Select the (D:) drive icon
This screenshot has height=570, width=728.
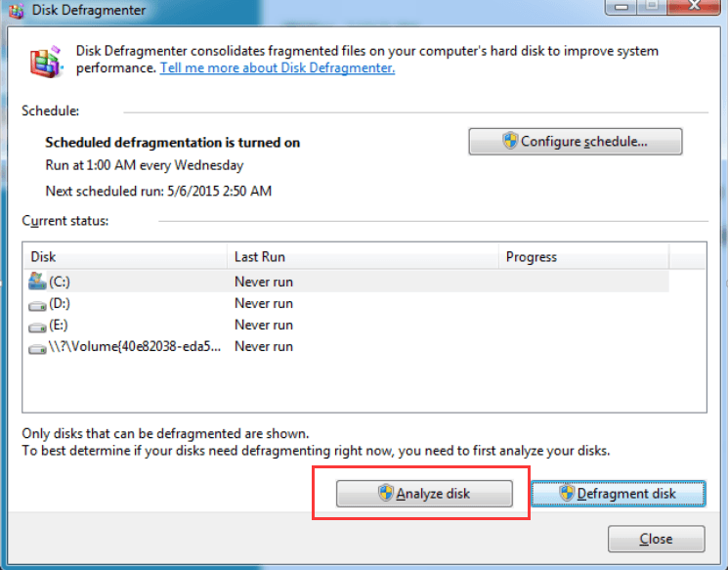(38, 304)
